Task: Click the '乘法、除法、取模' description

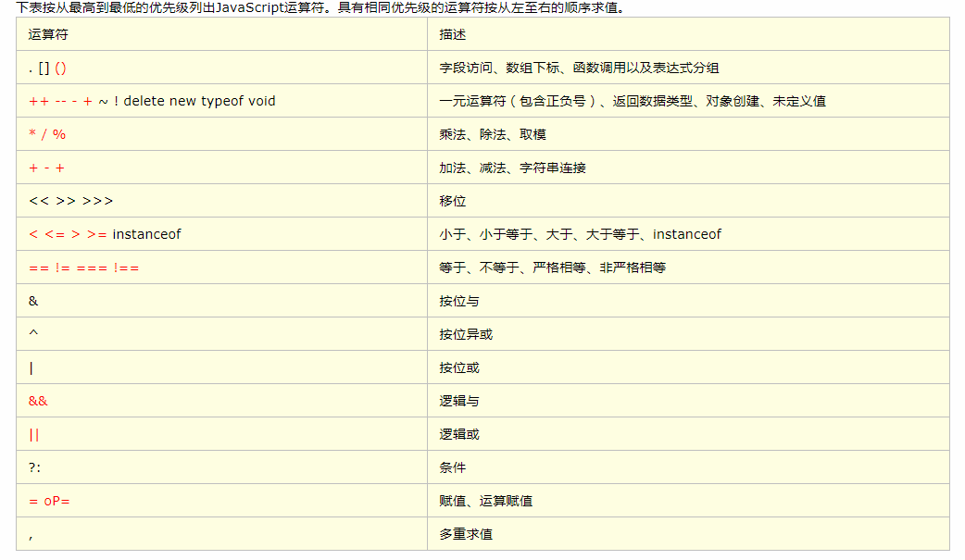Action: click(688, 134)
